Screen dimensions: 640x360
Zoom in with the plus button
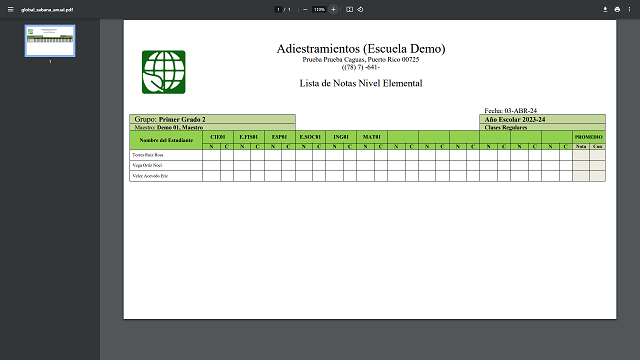coord(333,9)
